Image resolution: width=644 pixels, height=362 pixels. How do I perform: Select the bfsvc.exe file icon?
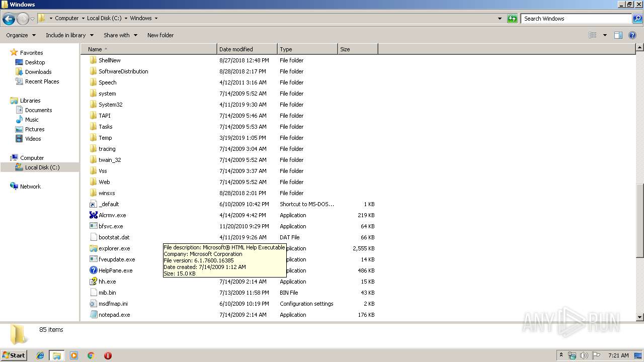pos(93,226)
